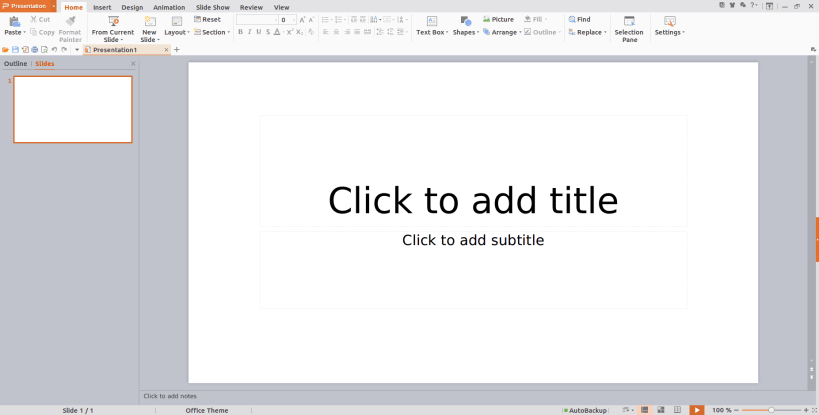The image size is (819, 415).
Task: Click the save disk quick-access icon
Action: coord(15,50)
